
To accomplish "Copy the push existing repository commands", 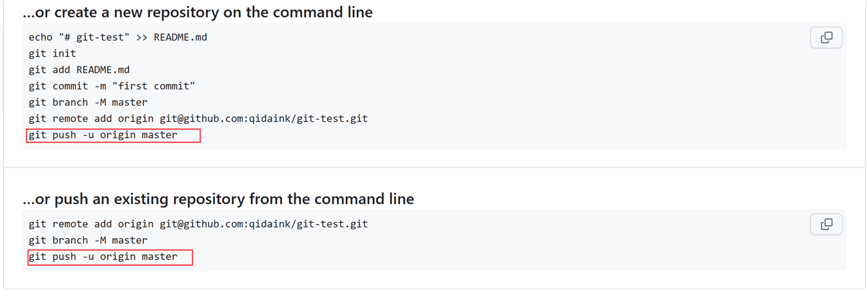I will [826, 225].
